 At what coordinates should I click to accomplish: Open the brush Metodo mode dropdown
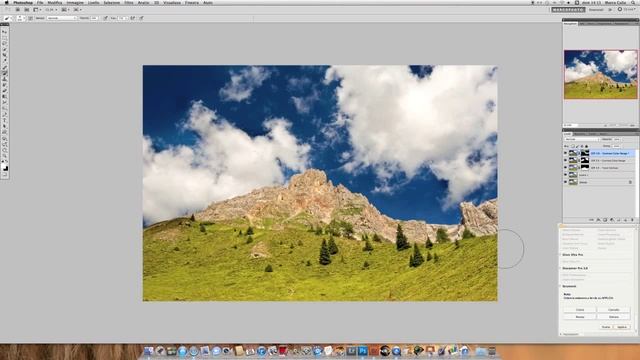[62, 18]
